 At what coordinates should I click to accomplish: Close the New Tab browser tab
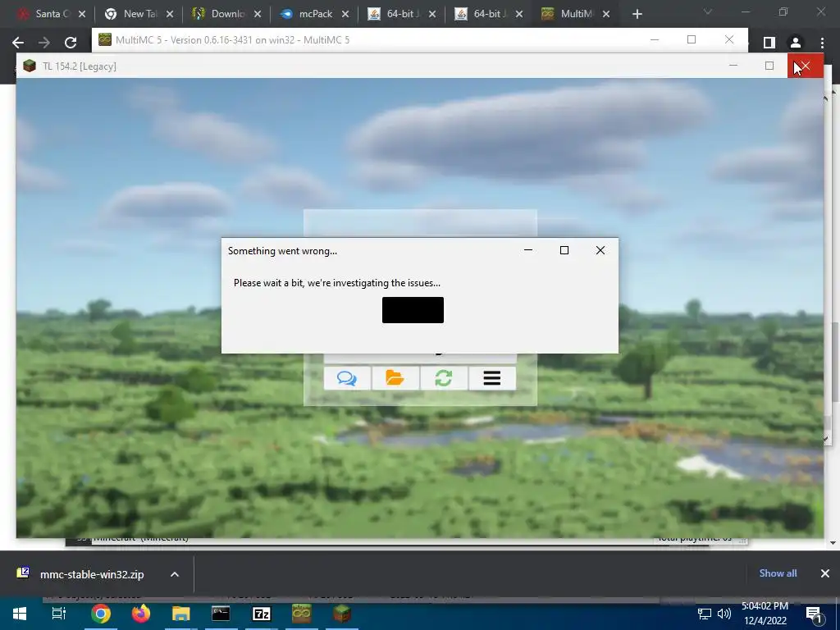170,14
